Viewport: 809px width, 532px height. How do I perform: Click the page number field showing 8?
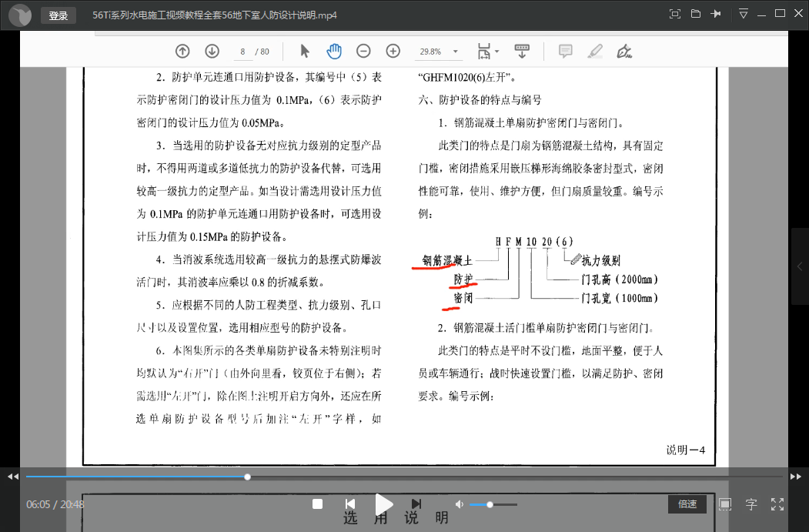pos(242,52)
